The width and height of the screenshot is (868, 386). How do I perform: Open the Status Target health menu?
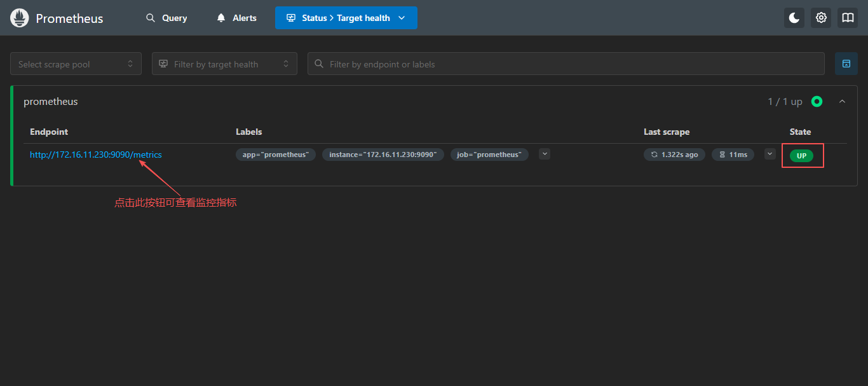pyautogui.click(x=346, y=18)
